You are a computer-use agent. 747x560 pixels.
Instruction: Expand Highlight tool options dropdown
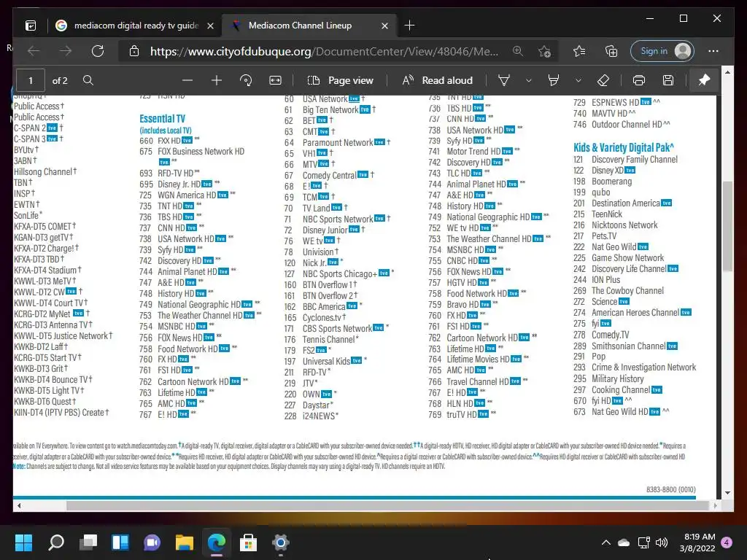(578, 80)
